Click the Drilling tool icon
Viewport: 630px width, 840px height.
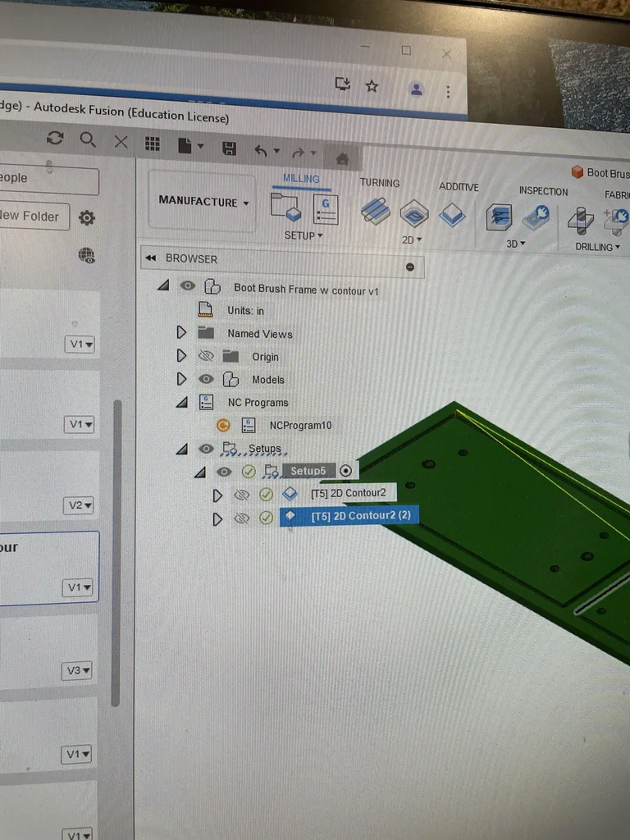[x=581, y=220]
